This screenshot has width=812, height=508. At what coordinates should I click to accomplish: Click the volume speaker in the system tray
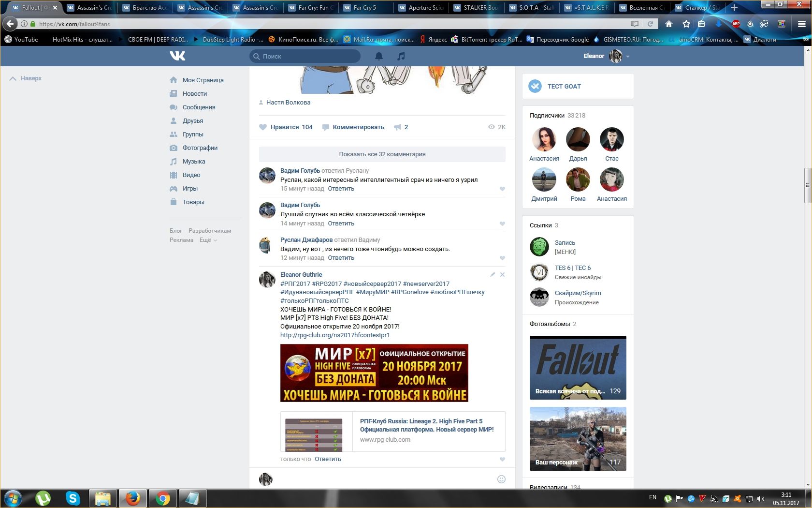tap(761, 498)
